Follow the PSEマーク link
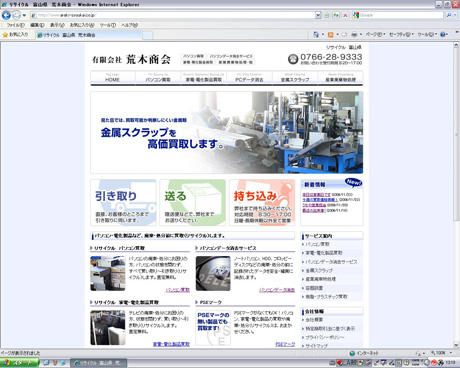460x368 pixels. click(285, 344)
